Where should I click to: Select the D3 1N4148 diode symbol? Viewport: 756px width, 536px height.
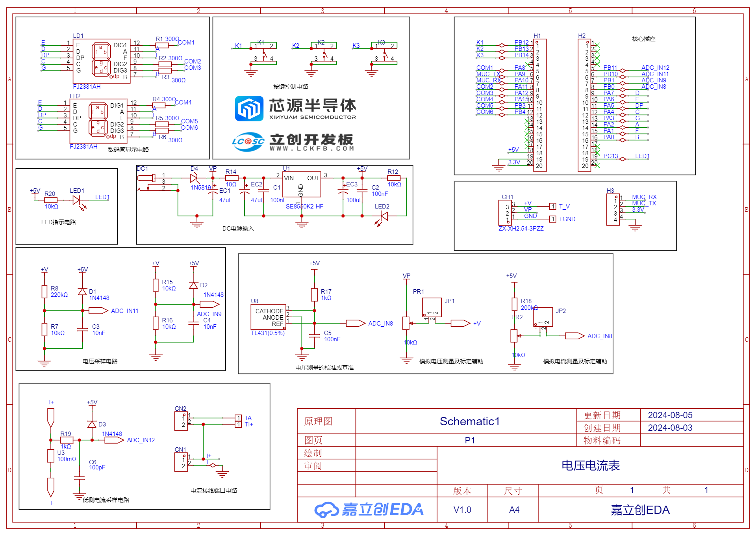92,424
